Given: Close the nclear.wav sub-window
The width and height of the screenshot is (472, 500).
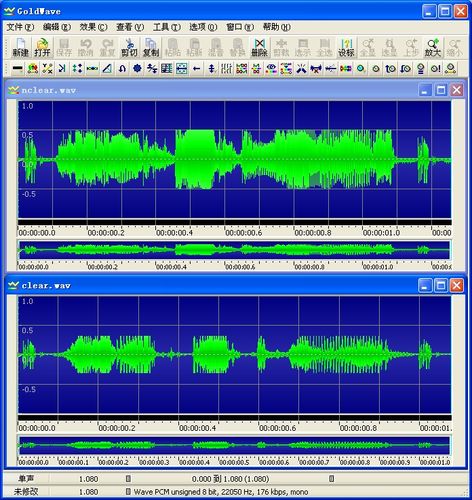Looking at the screenshot, I should [x=457, y=90].
